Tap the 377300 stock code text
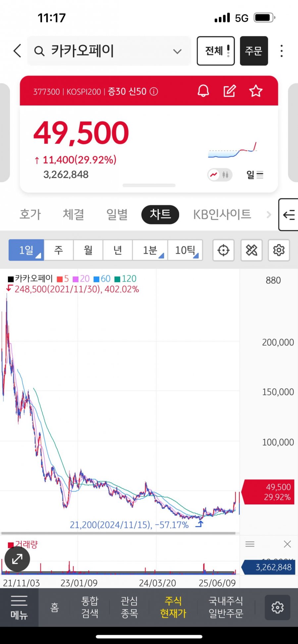 [46, 91]
